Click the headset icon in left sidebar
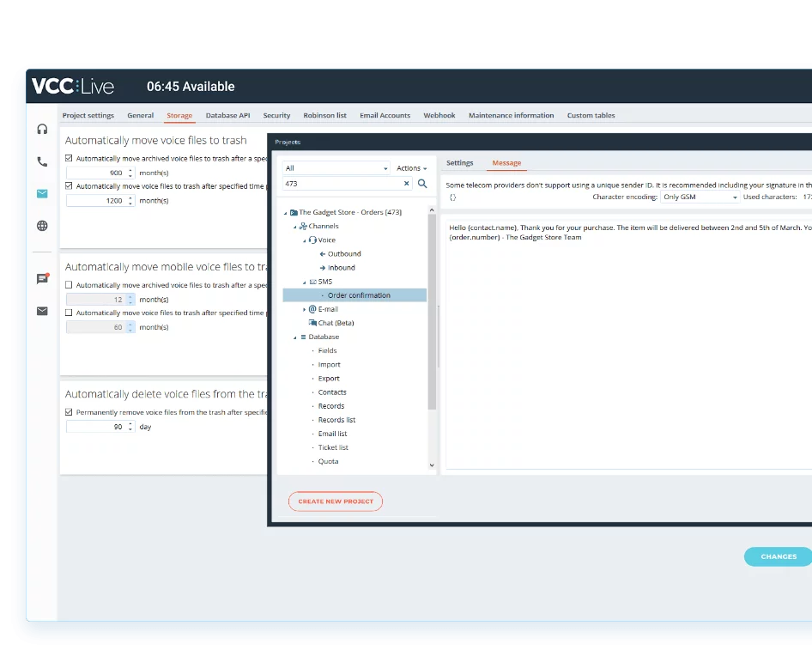The height and width of the screenshot is (656, 812). pos(42,129)
